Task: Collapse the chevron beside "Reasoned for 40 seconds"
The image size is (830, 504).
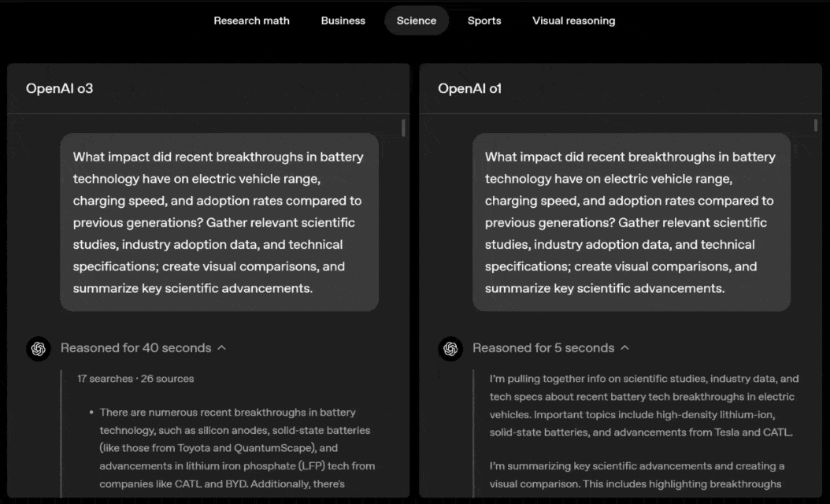Action: click(221, 348)
